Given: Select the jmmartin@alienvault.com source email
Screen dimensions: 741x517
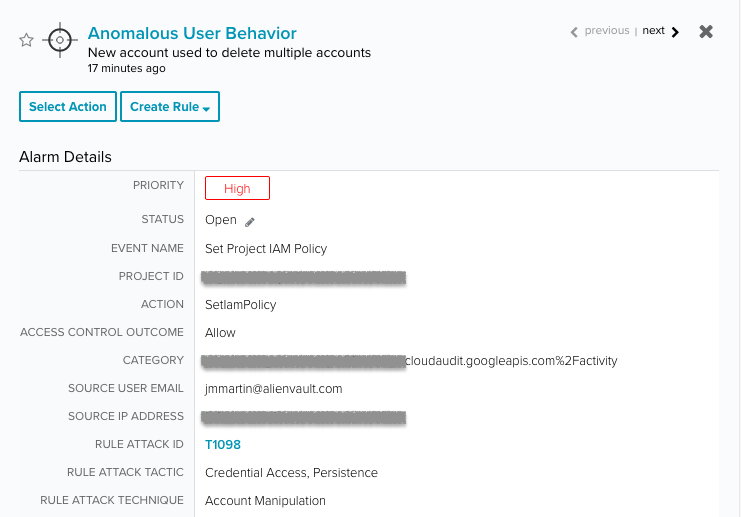Looking at the screenshot, I should point(274,389).
